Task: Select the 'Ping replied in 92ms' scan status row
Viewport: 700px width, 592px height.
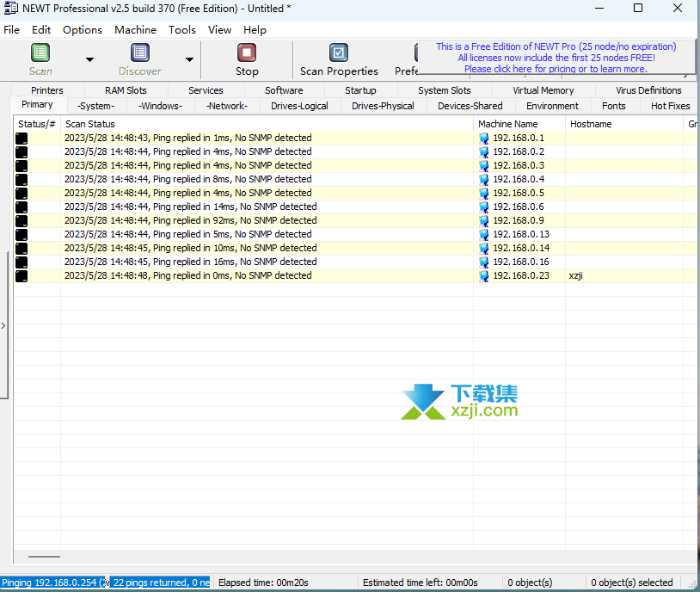Action: [x=267, y=221]
